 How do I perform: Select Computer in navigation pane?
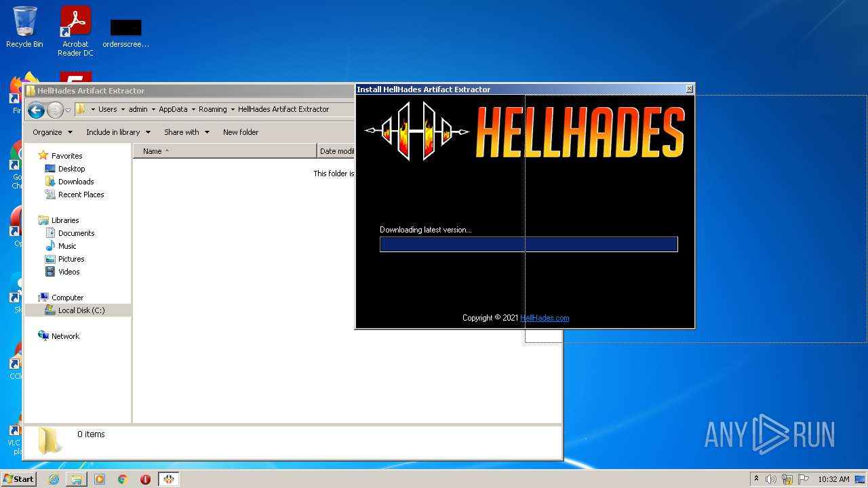[67, 298]
